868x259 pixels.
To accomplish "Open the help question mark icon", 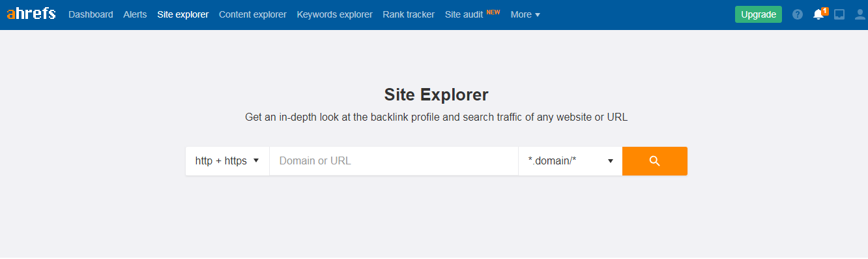I will click(x=798, y=14).
